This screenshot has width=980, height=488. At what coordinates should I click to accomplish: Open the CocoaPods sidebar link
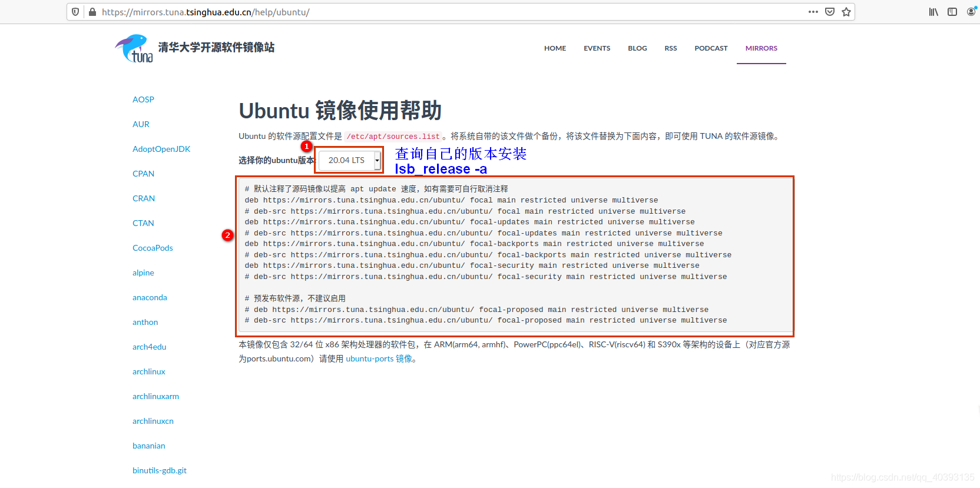(x=153, y=248)
